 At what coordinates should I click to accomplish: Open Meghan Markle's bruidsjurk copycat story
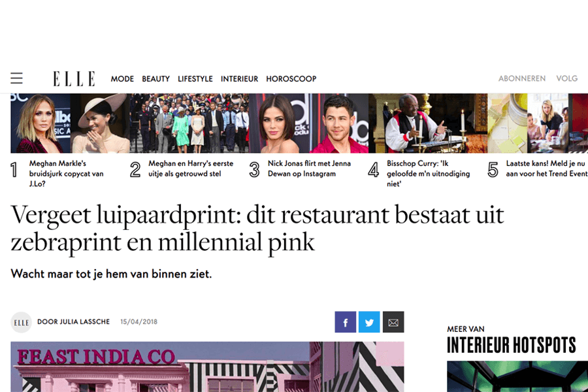pos(66,173)
